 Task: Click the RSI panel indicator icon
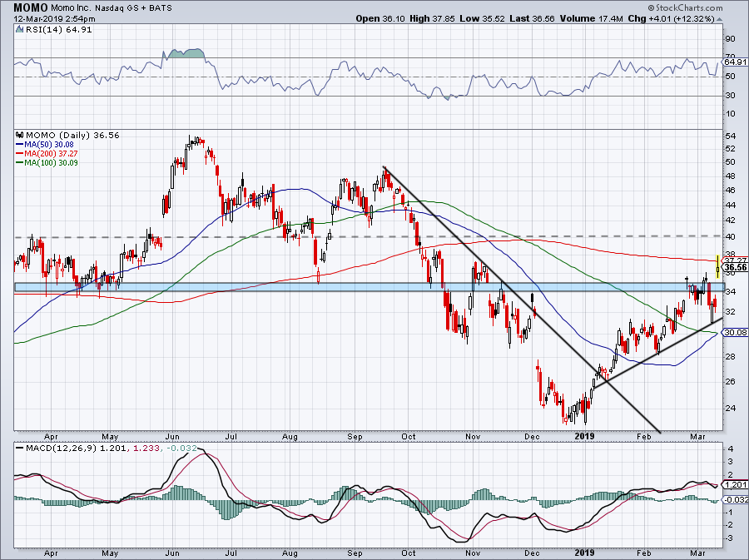(x=20, y=29)
